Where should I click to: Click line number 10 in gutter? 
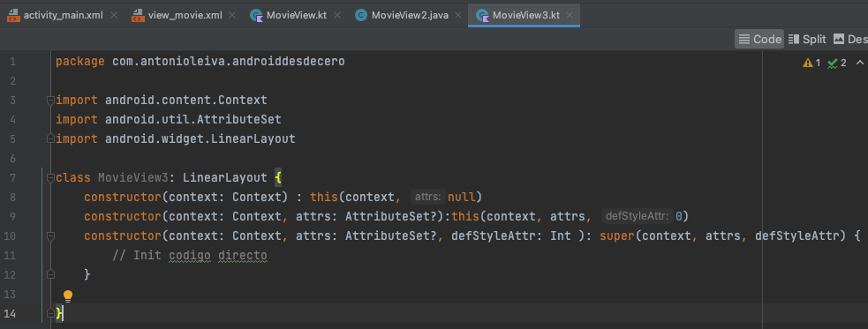(x=12, y=236)
